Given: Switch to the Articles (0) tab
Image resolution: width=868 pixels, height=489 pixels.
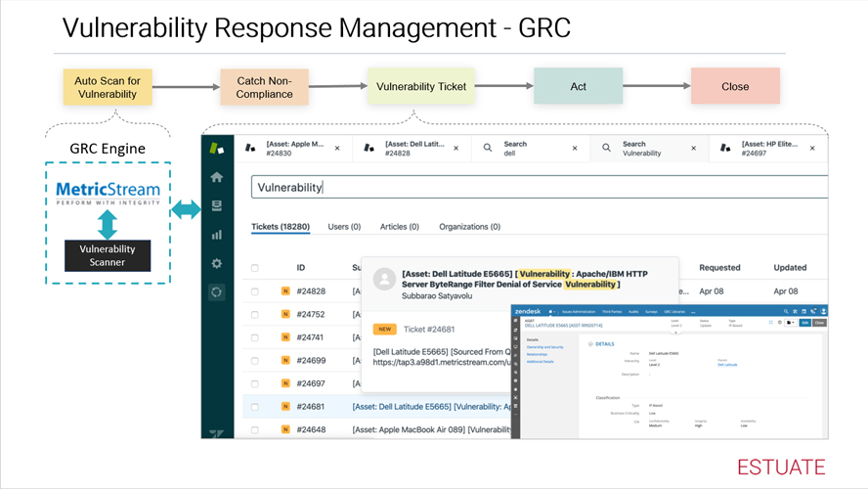Looking at the screenshot, I should (400, 227).
